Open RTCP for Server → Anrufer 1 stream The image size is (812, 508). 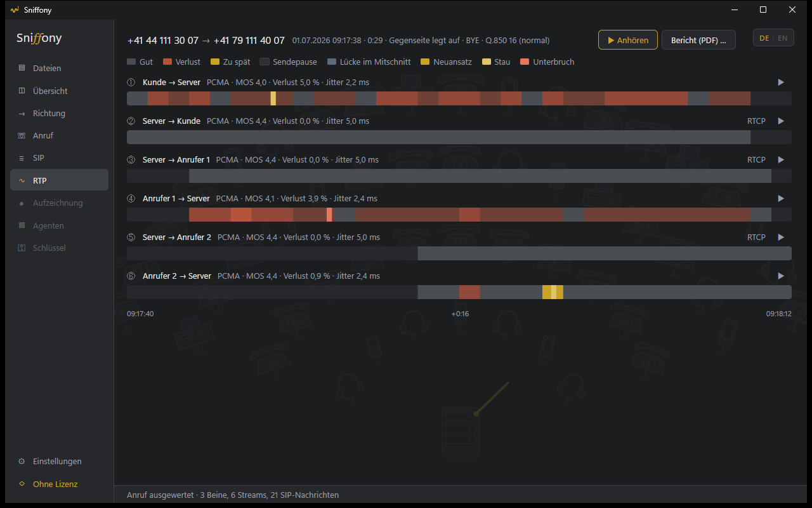click(756, 160)
